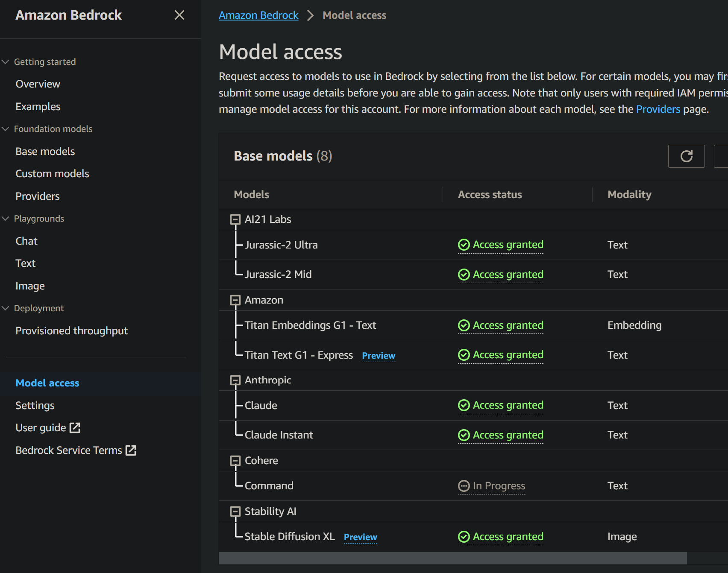The height and width of the screenshot is (573, 728).
Task: Click Titan Embeddings G1 - Text model name
Action: click(310, 325)
